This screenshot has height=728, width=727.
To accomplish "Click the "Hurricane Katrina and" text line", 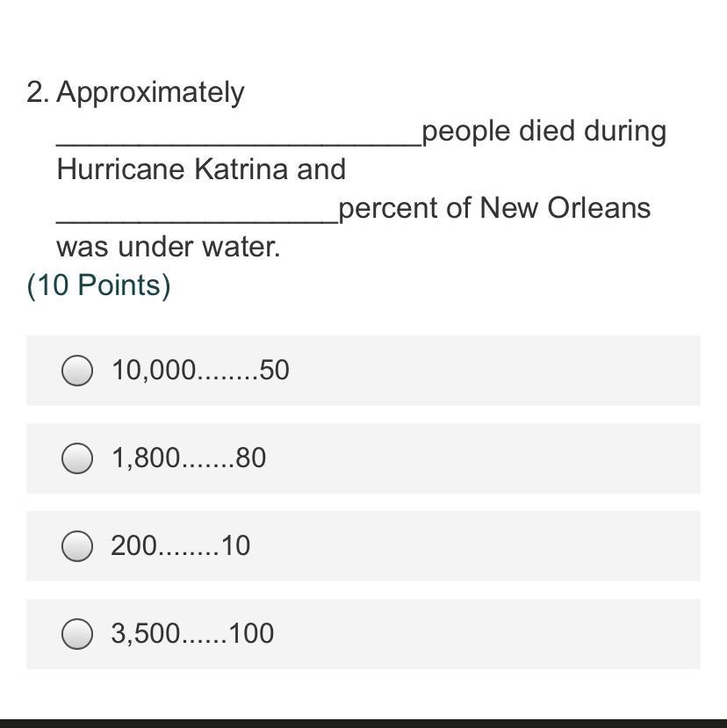I will (201, 169).
